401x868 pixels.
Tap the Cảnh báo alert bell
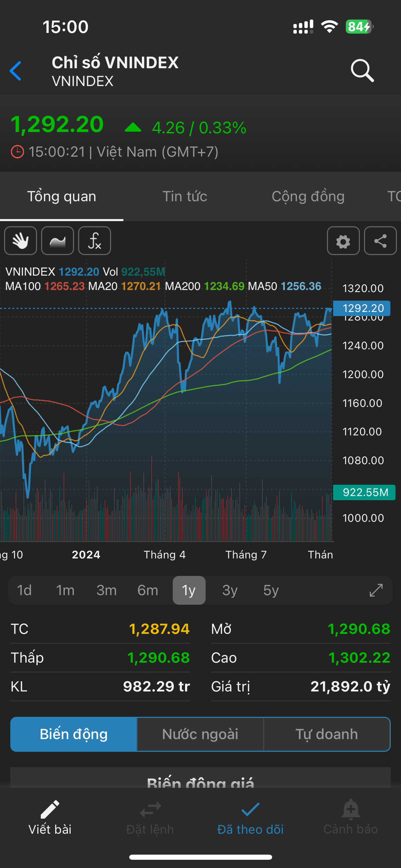tap(351, 810)
